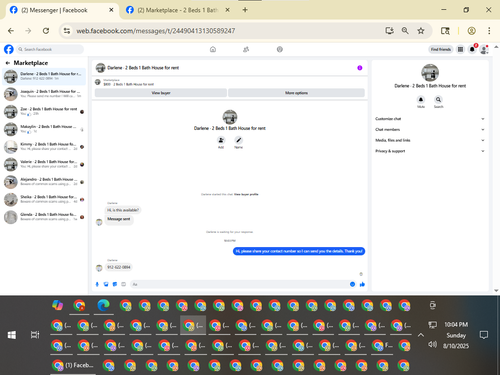The image size is (500, 375).
Task: Open Windows Start button
Action: click(x=12, y=335)
